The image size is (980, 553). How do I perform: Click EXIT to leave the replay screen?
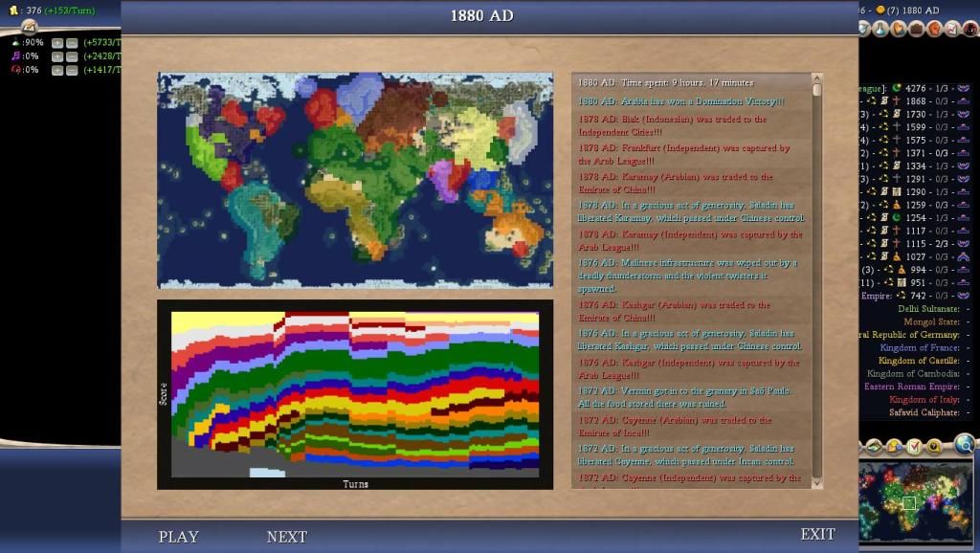pos(817,534)
